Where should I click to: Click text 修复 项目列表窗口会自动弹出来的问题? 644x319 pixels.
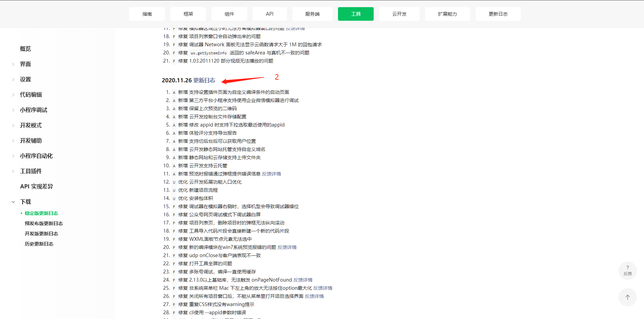pos(219,36)
